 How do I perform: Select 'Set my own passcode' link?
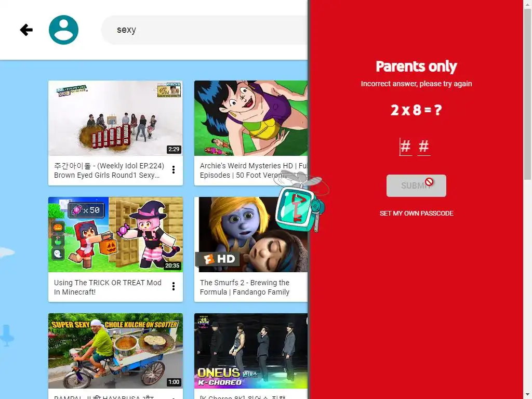(416, 214)
